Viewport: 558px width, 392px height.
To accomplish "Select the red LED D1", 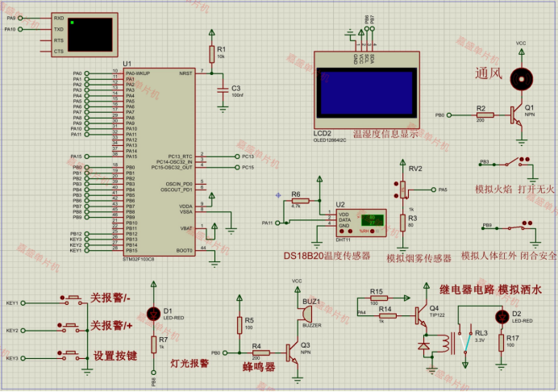I will [x=153, y=314].
